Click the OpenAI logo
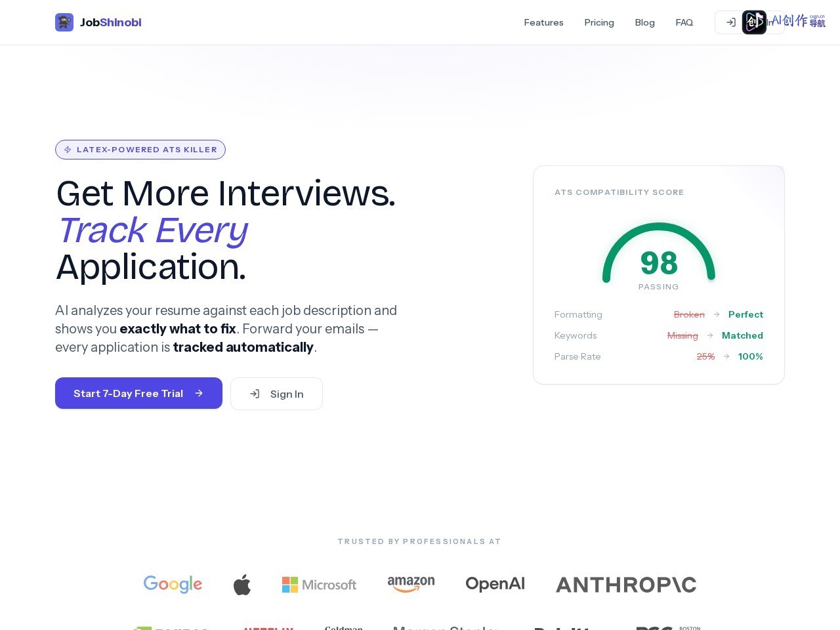 (x=495, y=583)
